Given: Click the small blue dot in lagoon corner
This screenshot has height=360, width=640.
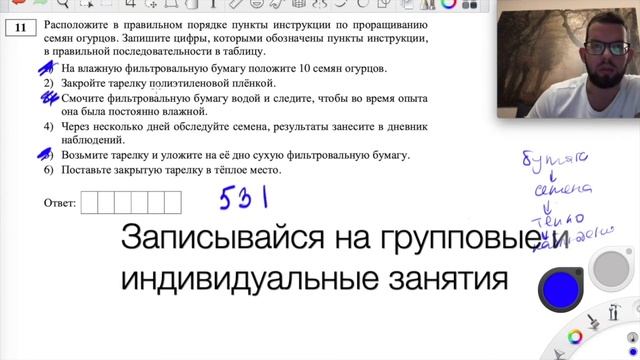Looking at the screenshot, I should tap(633, 352).
